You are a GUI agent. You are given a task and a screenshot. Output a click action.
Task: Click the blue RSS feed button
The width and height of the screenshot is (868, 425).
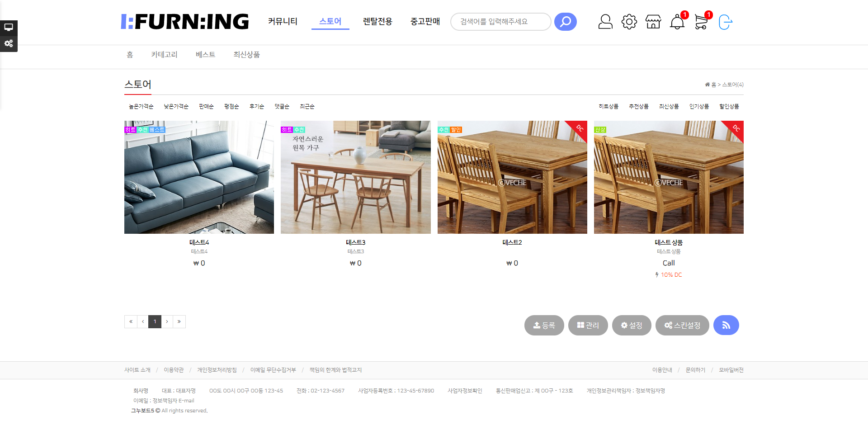click(726, 325)
